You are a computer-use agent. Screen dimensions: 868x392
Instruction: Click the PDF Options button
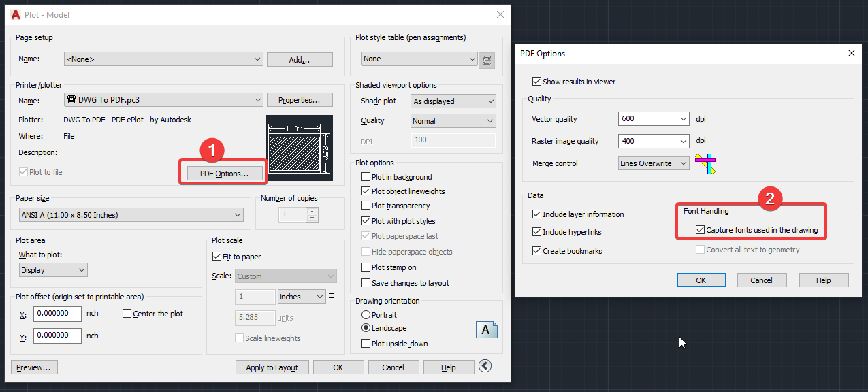[x=223, y=173]
